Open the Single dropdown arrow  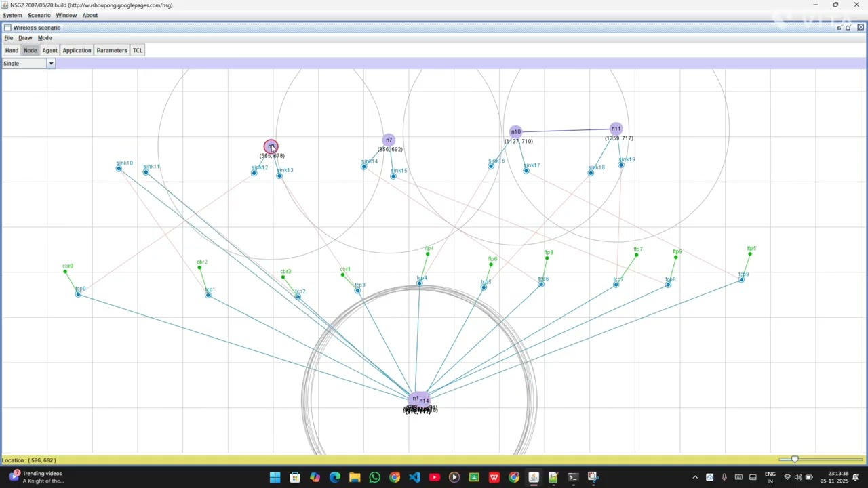point(50,64)
